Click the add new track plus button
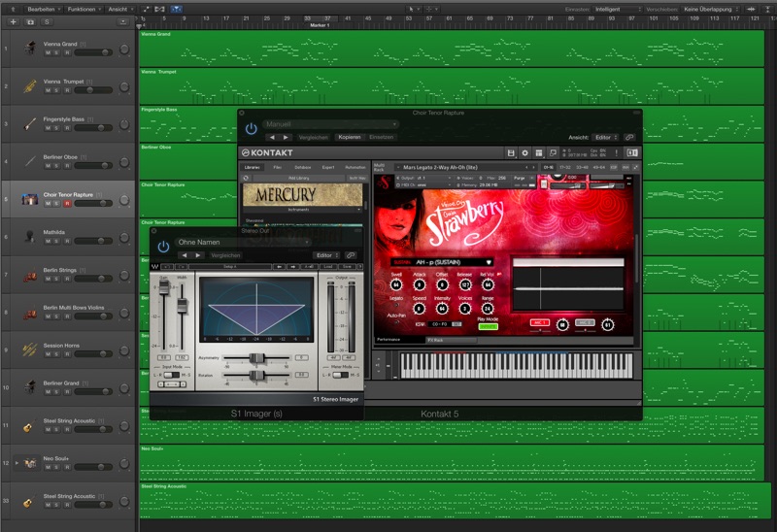The height and width of the screenshot is (532, 777). click(x=14, y=21)
